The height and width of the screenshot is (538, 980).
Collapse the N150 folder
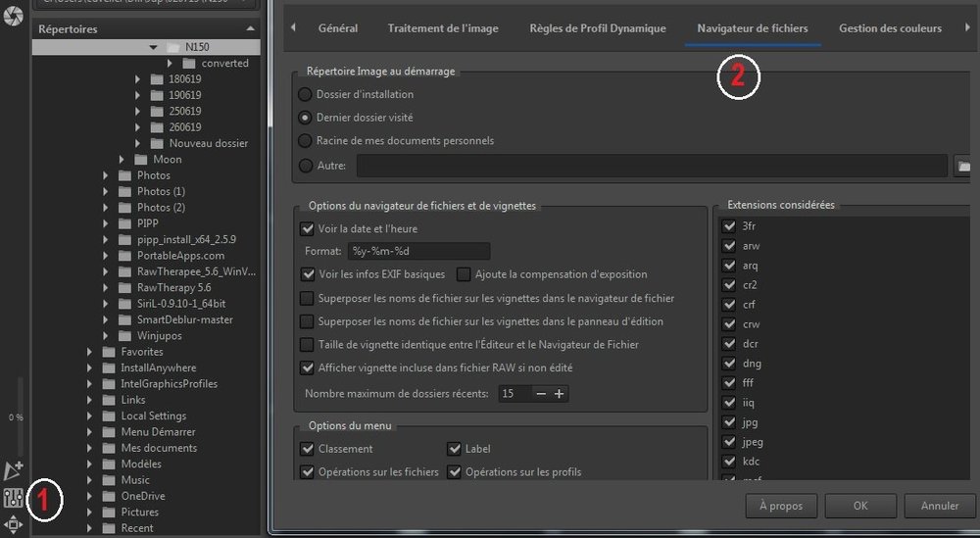153,47
